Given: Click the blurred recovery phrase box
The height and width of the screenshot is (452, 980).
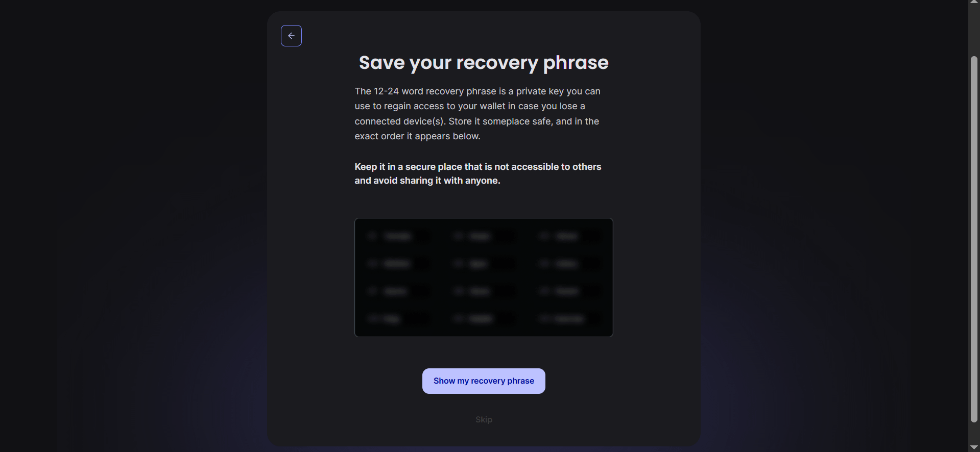Looking at the screenshot, I should 484,278.
